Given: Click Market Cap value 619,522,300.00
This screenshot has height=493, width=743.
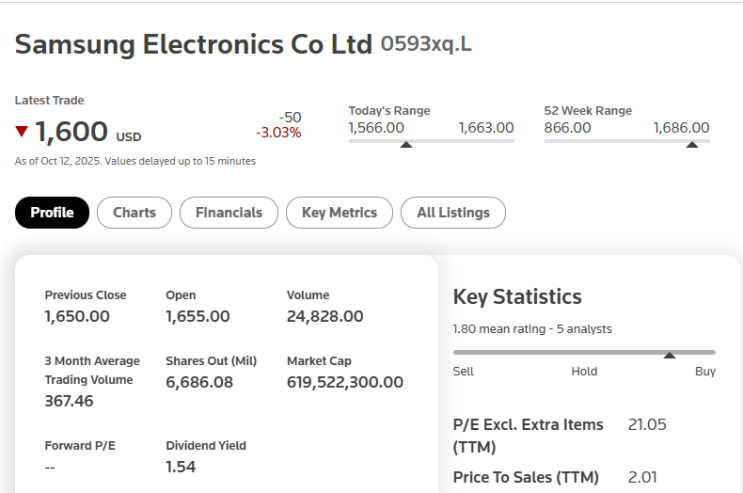Looking at the screenshot, I should tap(345, 382).
